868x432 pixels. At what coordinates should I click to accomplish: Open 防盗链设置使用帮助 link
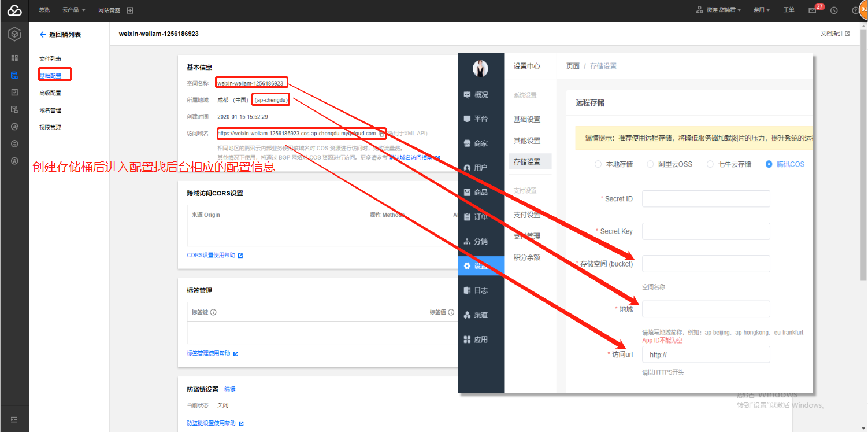(215, 423)
